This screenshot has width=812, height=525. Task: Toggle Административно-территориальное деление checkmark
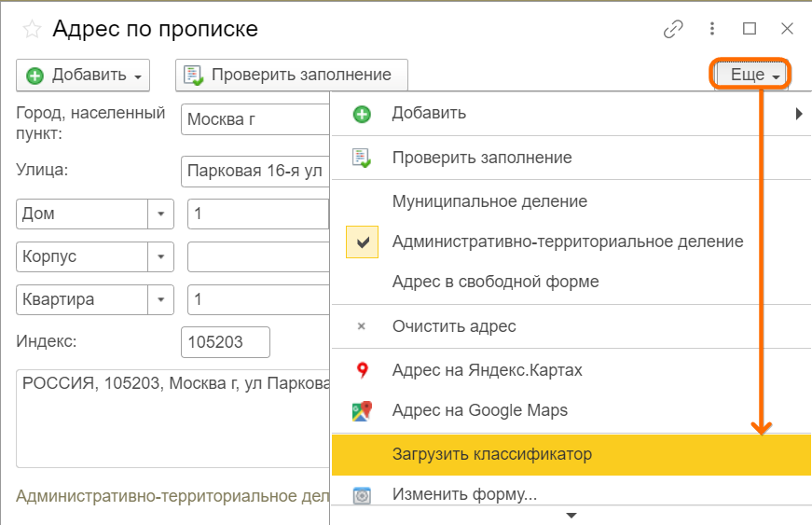(362, 242)
